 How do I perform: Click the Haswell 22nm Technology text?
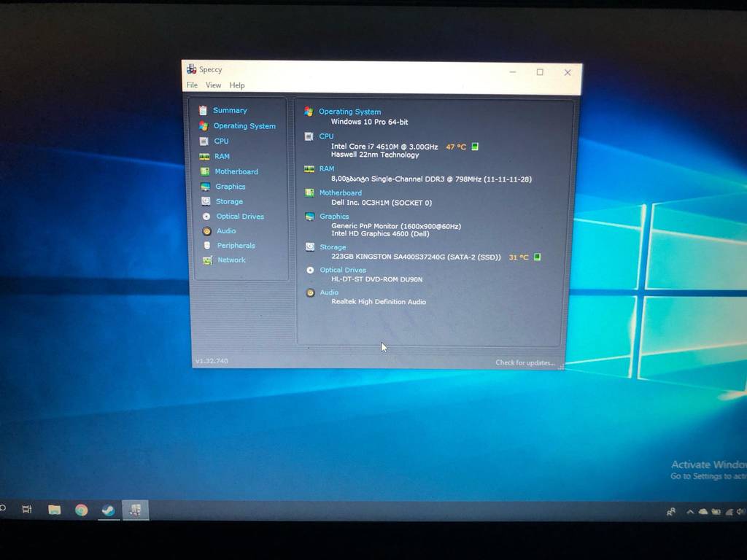pos(375,155)
